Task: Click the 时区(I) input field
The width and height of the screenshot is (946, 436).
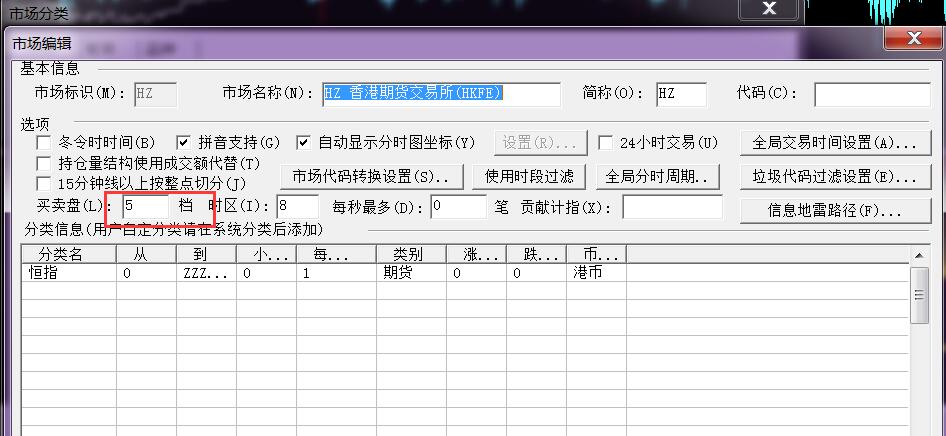Action: 297,206
